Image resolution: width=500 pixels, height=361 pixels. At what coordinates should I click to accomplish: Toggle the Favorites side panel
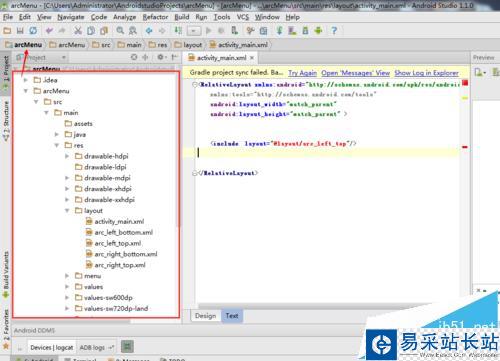tap(6, 329)
